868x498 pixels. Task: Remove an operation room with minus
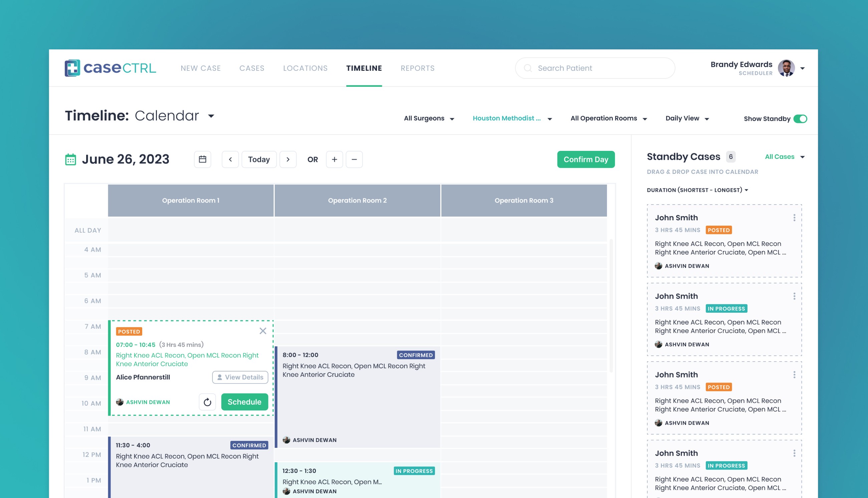tap(354, 160)
